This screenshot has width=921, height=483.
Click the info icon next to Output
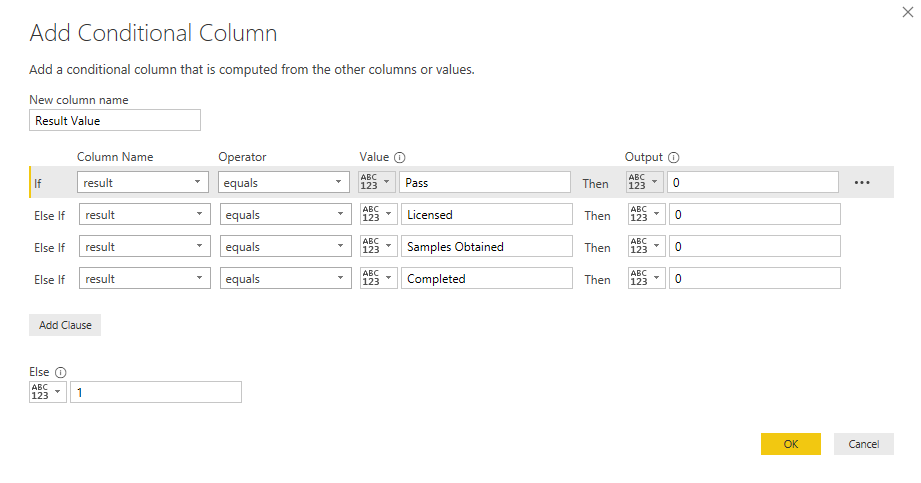click(x=673, y=158)
